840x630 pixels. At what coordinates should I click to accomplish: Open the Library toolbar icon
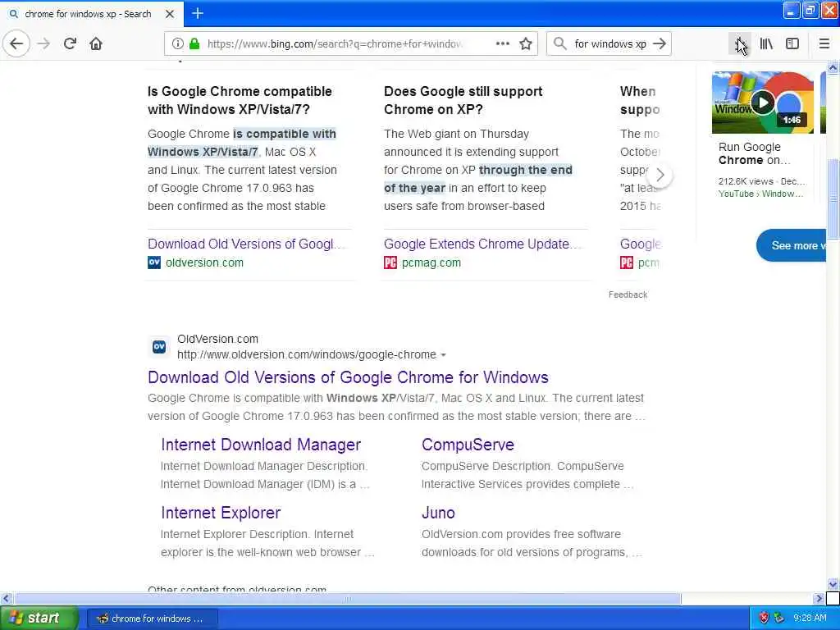766,44
